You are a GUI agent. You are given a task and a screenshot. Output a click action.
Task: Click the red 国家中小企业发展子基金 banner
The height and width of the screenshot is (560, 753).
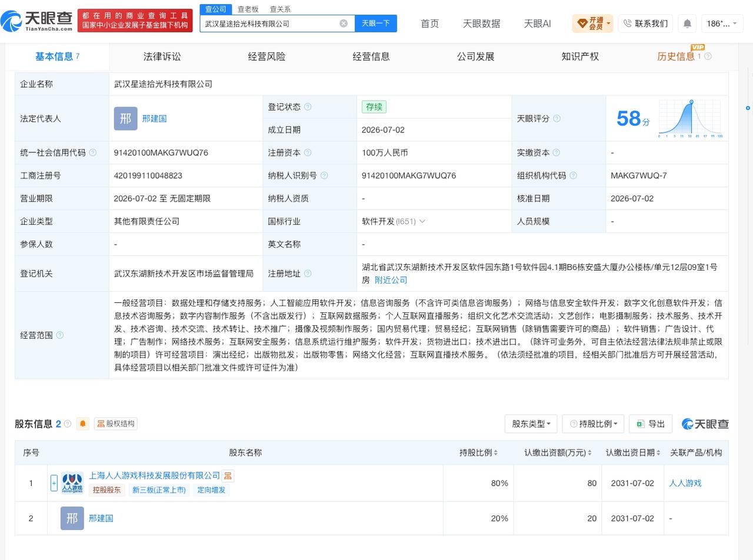point(135,21)
